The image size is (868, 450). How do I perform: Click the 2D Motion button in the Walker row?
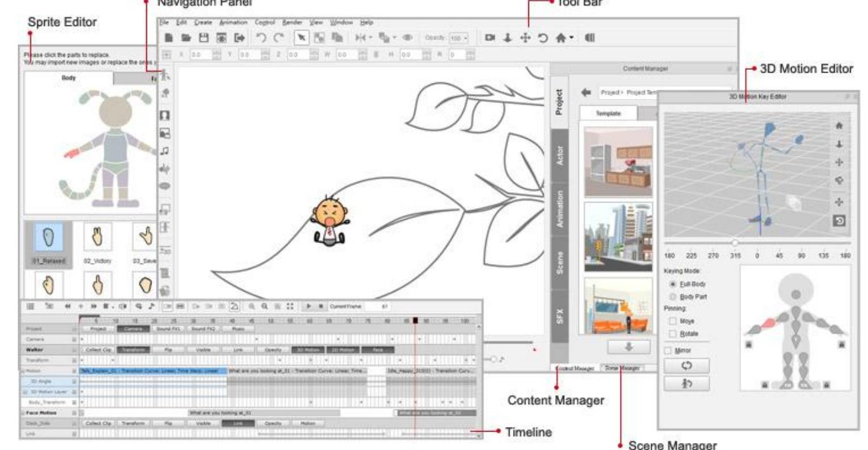[343, 349]
